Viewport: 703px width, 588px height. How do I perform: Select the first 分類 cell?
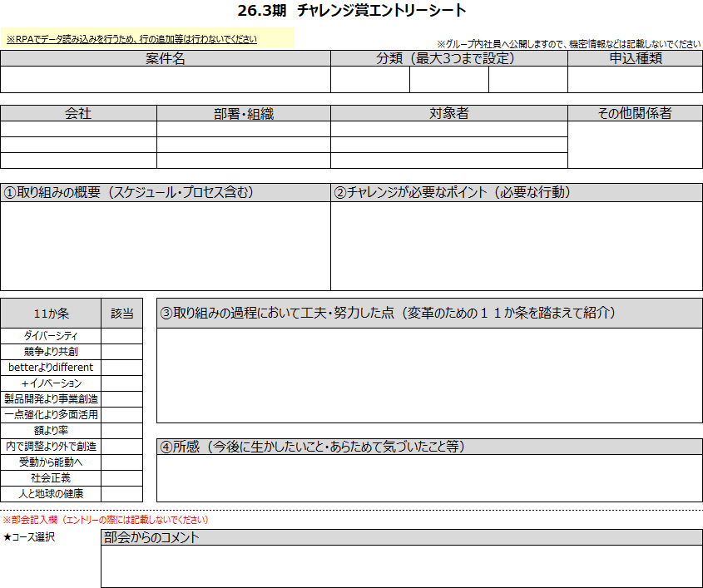(369, 79)
